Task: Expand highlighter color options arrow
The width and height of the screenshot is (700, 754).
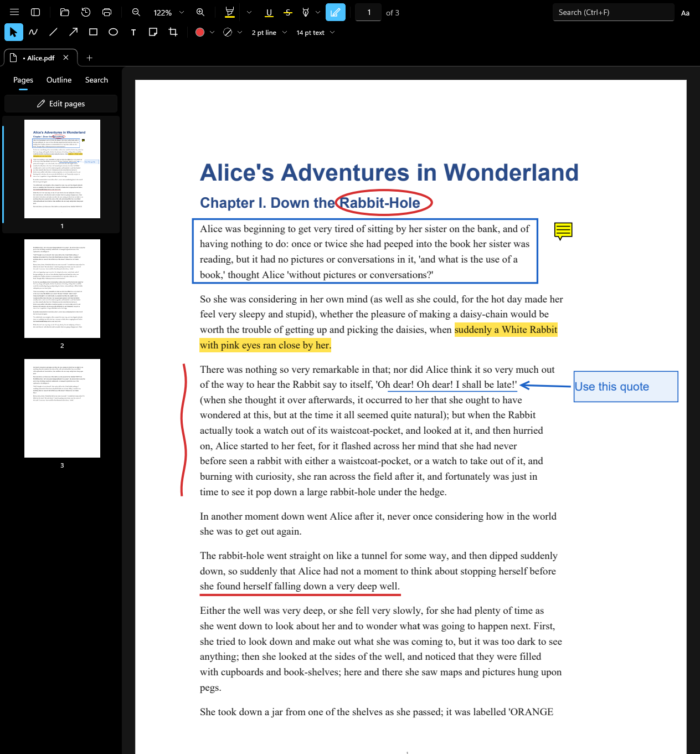Action: (249, 12)
